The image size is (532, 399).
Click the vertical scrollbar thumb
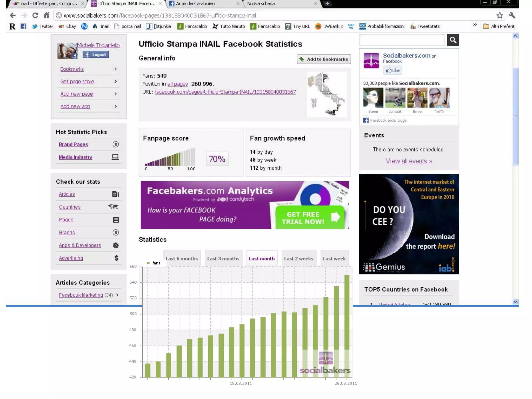click(x=515, y=116)
